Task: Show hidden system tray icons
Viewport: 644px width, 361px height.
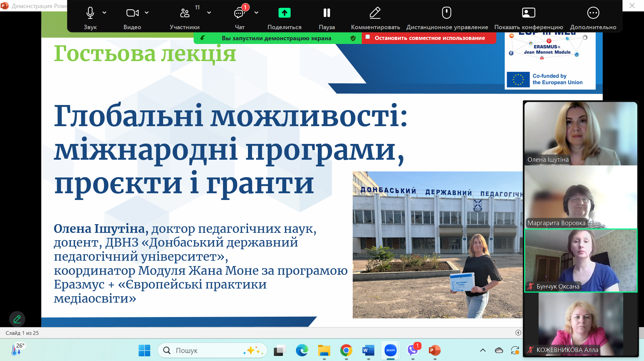Action: click(483, 351)
